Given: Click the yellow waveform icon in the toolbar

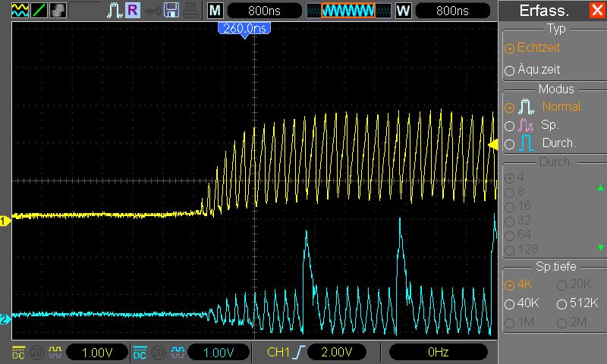Looking at the screenshot, I should (20, 11).
